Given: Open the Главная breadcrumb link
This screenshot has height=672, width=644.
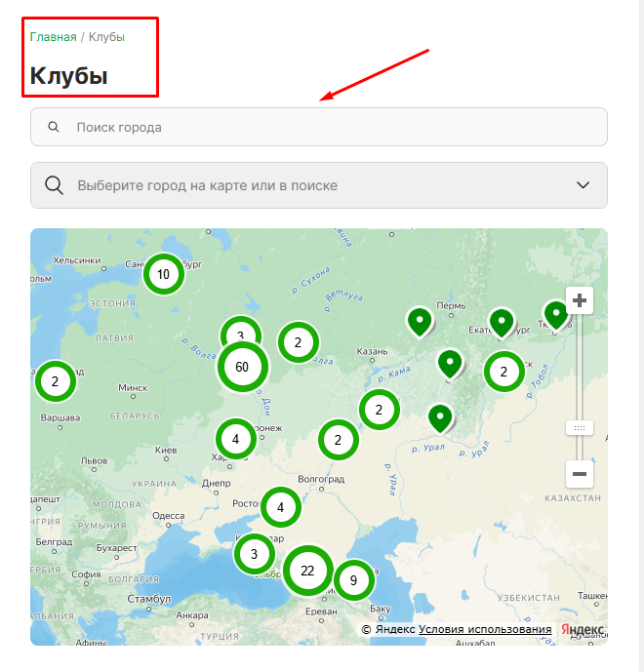Looking at the screenshot, I should point(53,37).
